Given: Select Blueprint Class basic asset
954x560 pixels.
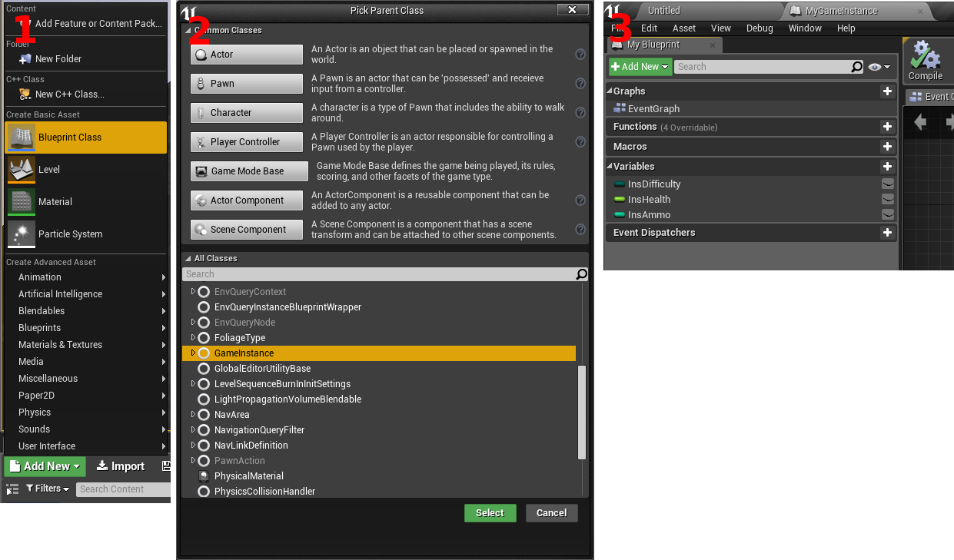Looking at the screenshot, I should coord(86,138).
